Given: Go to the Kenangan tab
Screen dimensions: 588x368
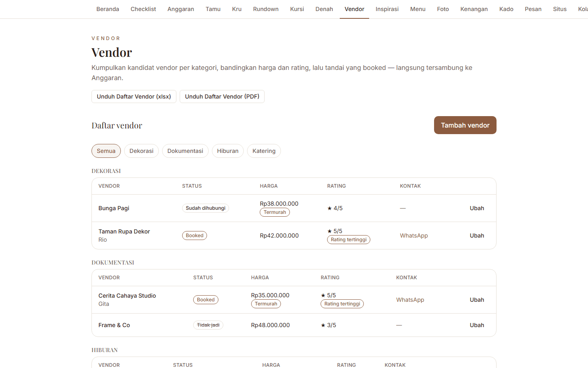Looking at the screenshot, I should (474, 9).
